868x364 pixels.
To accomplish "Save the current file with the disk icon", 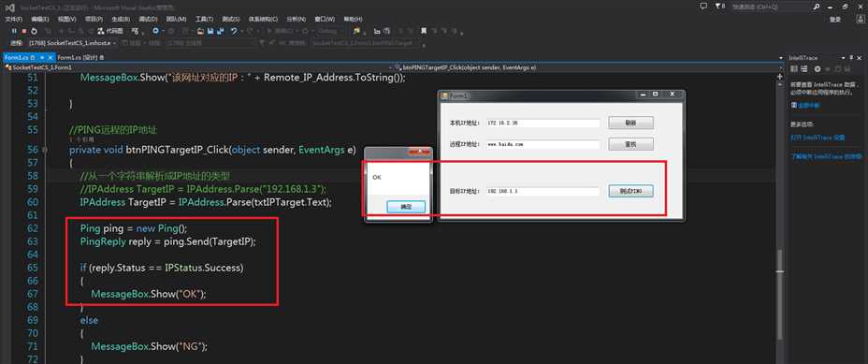I will (x=210, y=31).
